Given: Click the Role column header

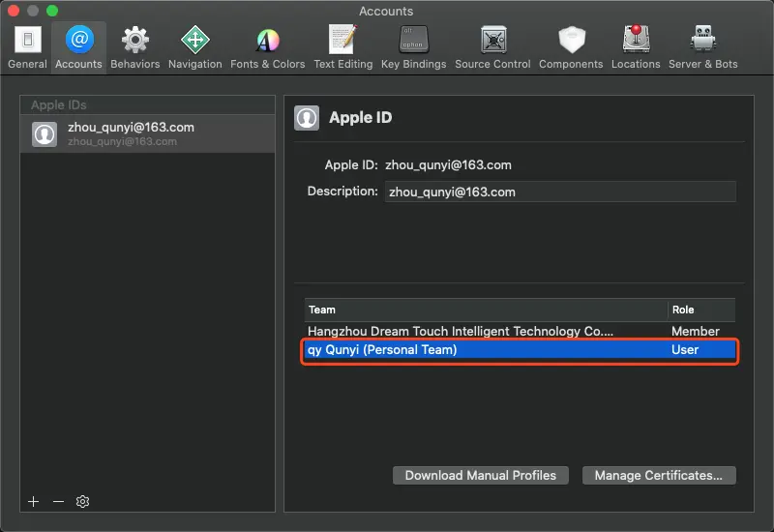Looking at the screenshot, I should [x=701, y=310].
